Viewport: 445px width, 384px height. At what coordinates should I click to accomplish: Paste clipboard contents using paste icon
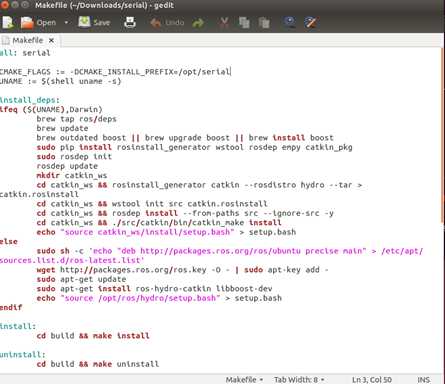[264, 23]
